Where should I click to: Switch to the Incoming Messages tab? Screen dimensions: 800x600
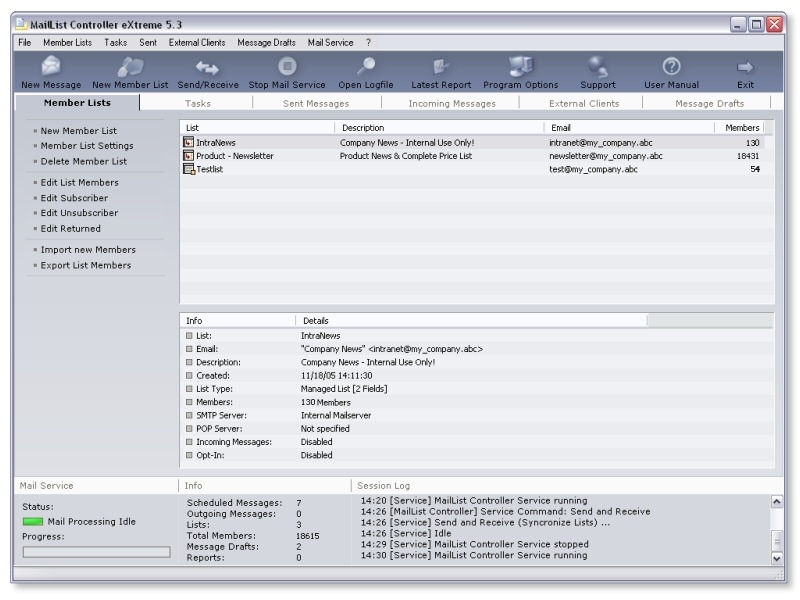coord(452,103)
